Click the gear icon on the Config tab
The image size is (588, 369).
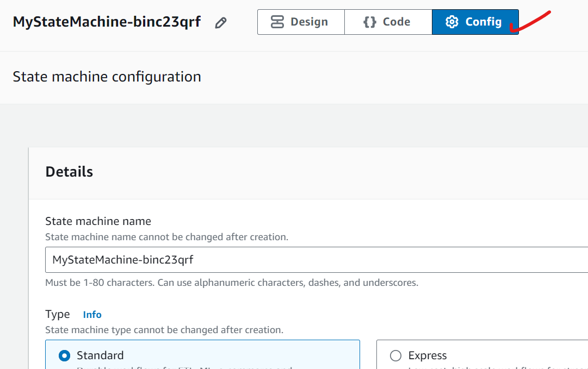[451, 22]
